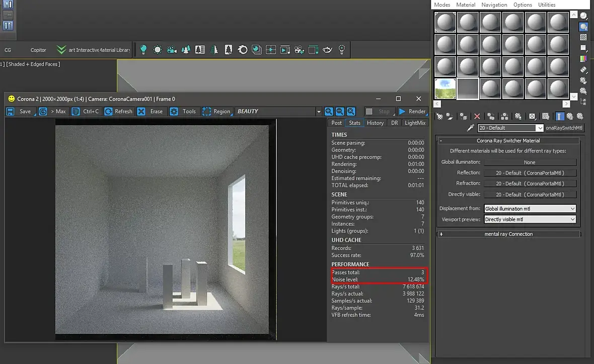Click the Corona Proxy half-tree icon
Viewport: 594px width, 364px height.
click(x=214, y=50)
